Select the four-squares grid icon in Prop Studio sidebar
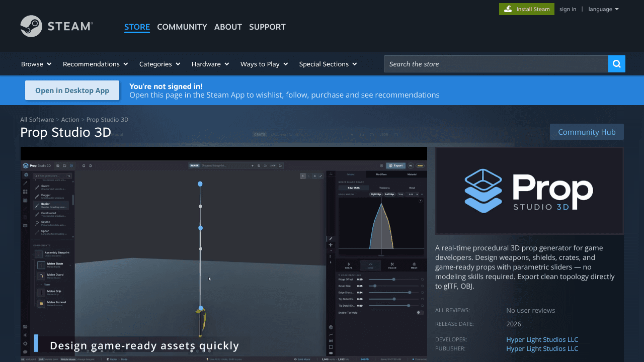This screenshot has height=362, width=644. coord(25,192)
